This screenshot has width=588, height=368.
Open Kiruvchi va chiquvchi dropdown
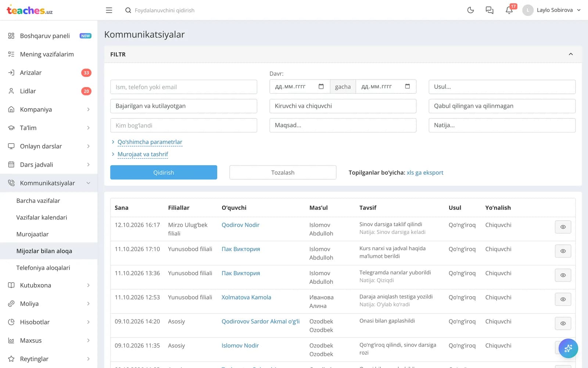click(x=343, y=106)
